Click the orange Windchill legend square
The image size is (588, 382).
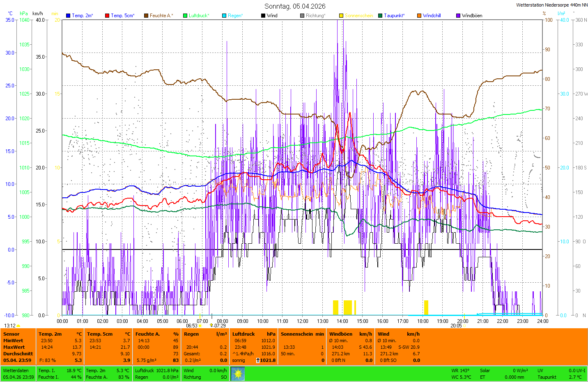pos(419,16)
